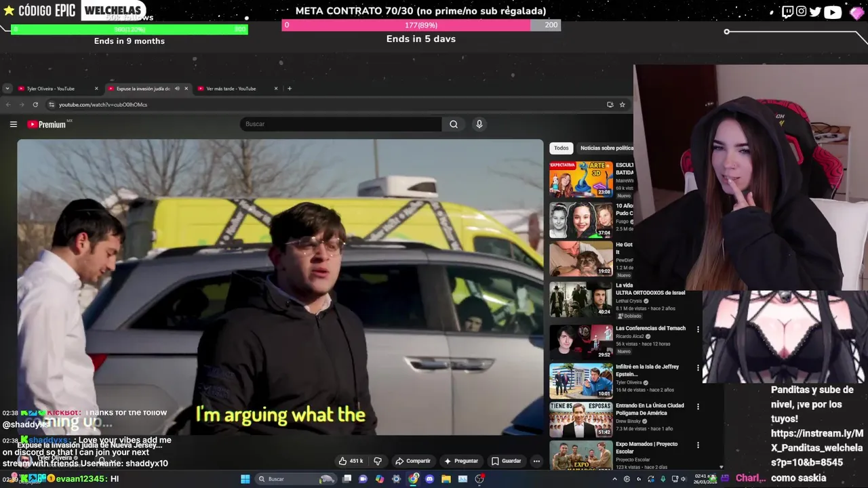868x488 pixels.
Task: Open the more actions ellipsis under video
Action: 536,461
